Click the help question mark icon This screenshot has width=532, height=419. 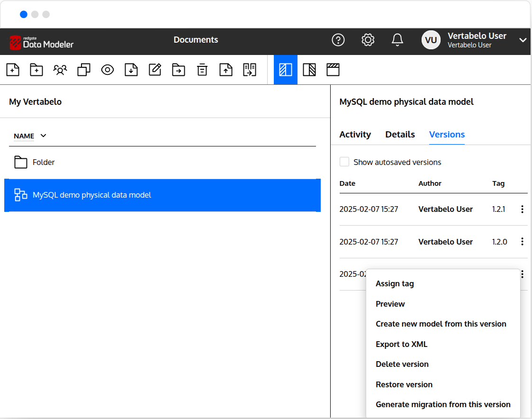pyautogui.click(x=338, y=40)
